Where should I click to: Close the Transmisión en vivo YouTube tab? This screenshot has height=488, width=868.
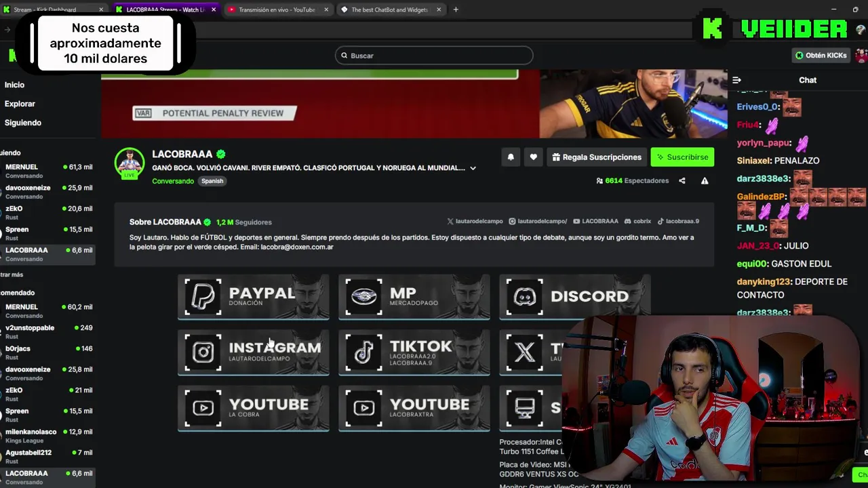pyautogui.click(x=326, y=9)
